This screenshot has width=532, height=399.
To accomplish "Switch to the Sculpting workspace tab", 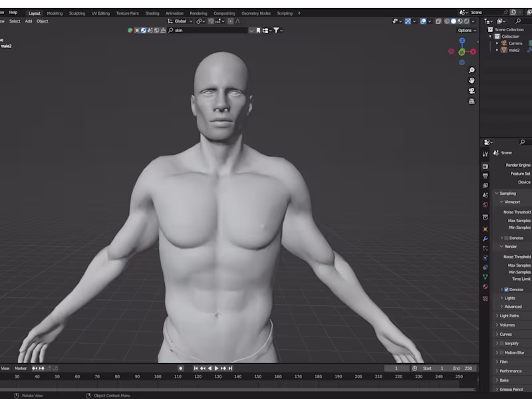I will point(77,13).
